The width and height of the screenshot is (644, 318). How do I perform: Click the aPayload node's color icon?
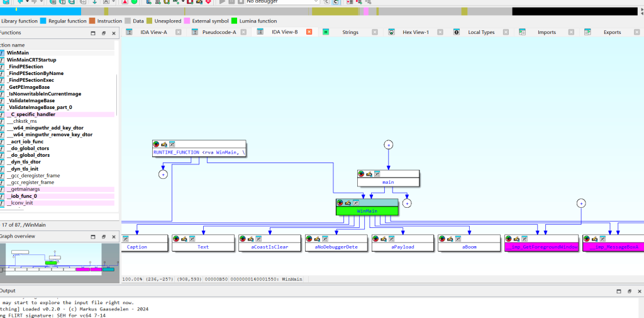pos(376,238)
